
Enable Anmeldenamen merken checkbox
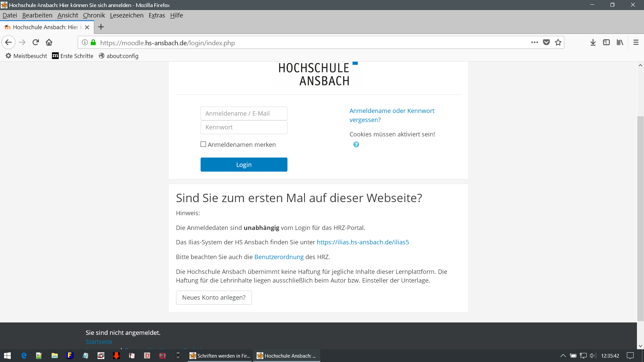pyautogui.click(x=203, y=144)
